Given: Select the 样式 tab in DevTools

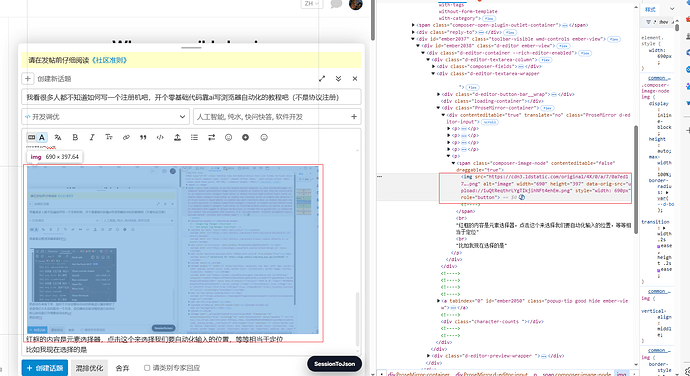Looking at the screenshot, I should (650, 9).
